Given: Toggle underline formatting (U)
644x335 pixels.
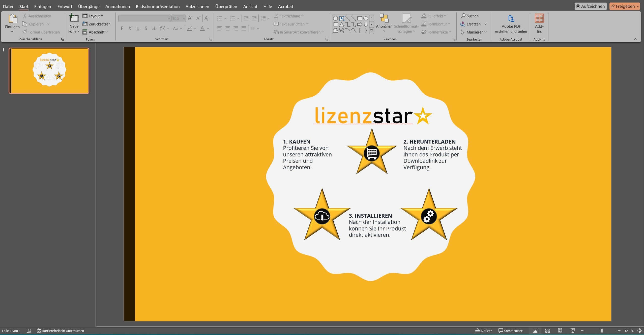Looking at the screenshot, I should click(x=138, y=28).
